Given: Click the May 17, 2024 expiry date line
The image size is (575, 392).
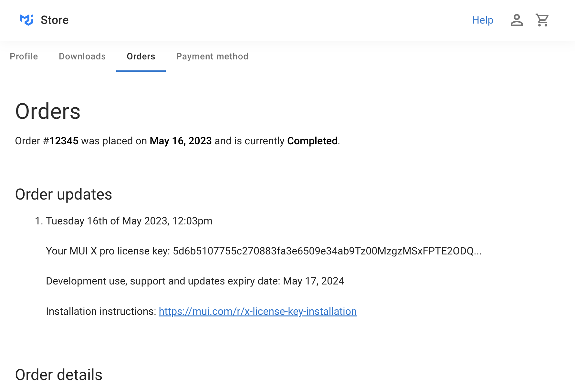Looking at the screenshot, I should 195,281.
